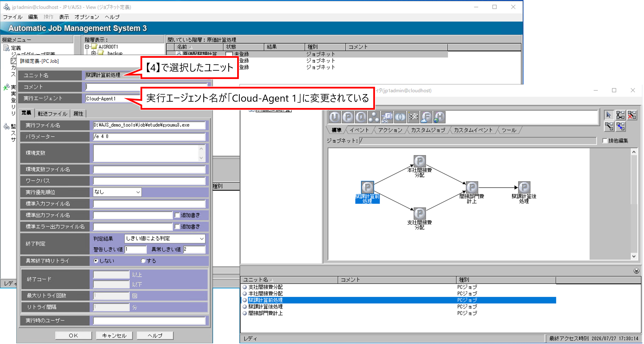Click the job map vertical scrollbar down arrow
The height and width of the screenshot is (344, 644).
pos(634,256)
